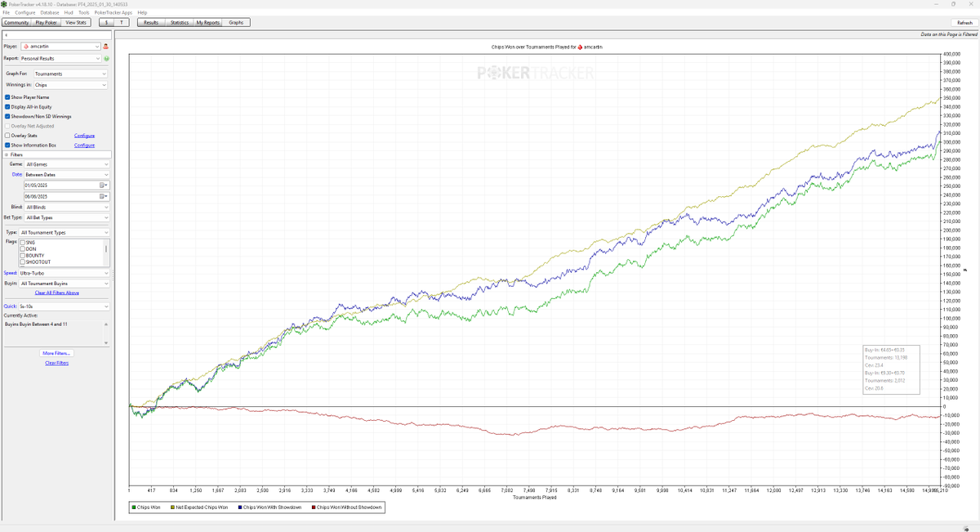980x532 pixels.
Task: Open calendar picker for start date 01/05/2025
Action: (104, 186)
